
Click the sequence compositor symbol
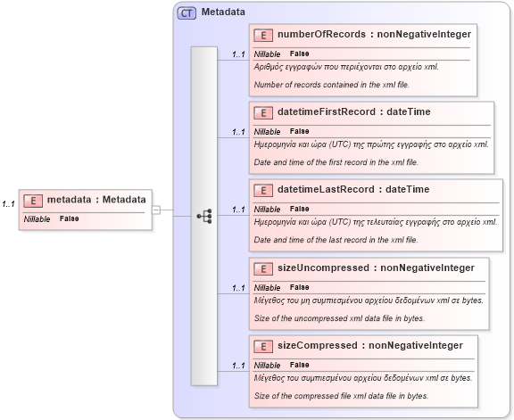click(204, 216)
